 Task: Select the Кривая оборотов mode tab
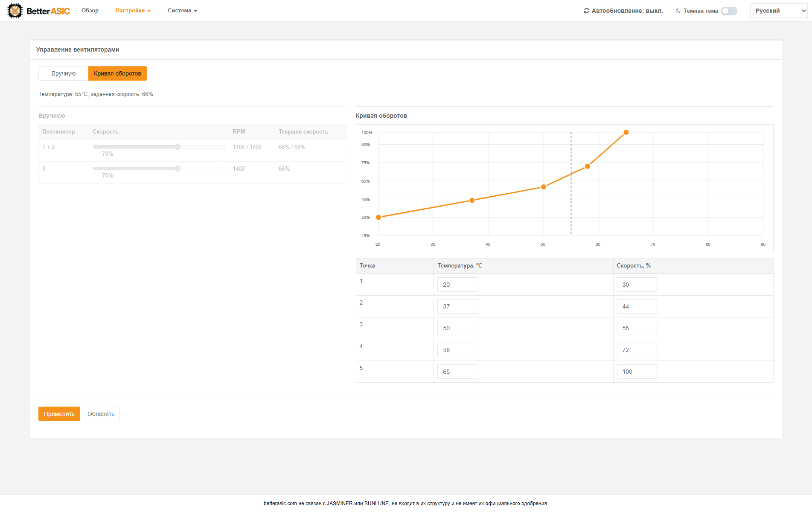coord(117,73)
